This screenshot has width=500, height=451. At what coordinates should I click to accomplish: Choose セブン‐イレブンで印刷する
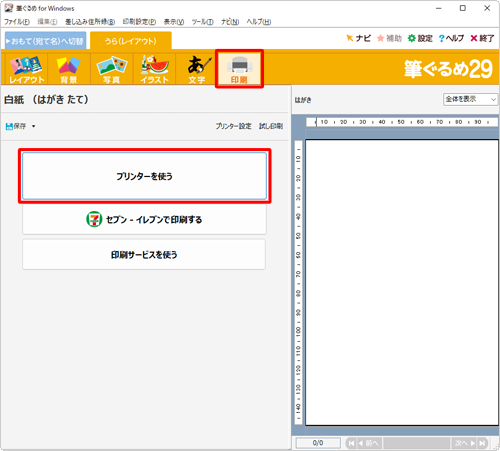click(144, 219)
